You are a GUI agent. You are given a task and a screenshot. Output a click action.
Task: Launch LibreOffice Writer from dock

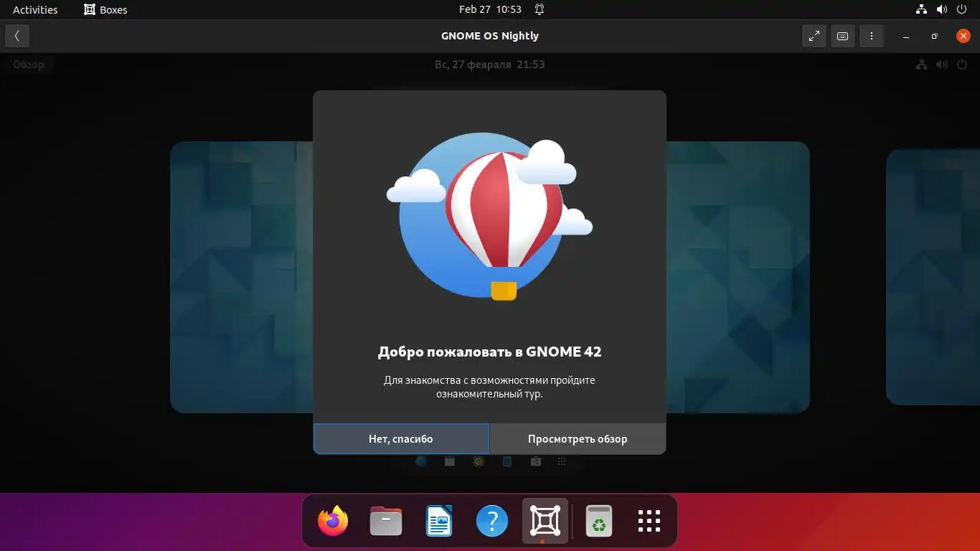pos(439,521)
